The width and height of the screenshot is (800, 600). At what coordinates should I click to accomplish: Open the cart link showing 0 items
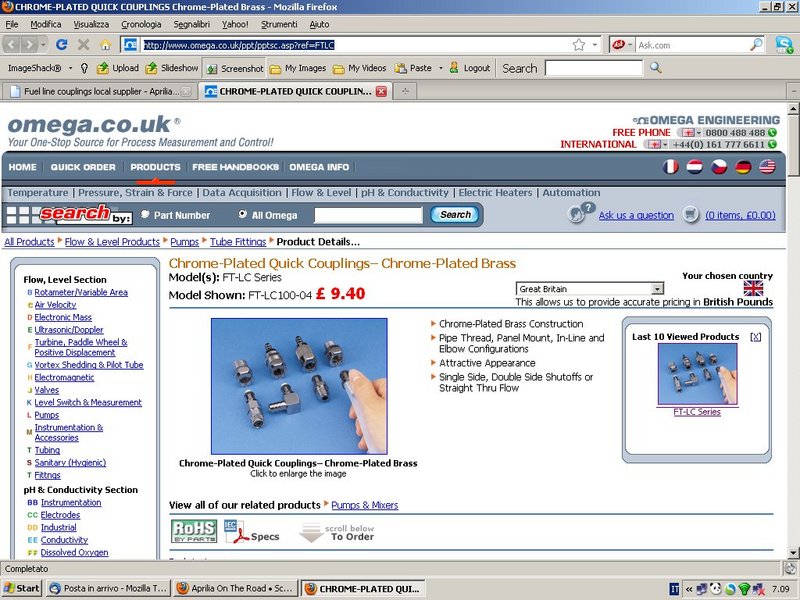click(x=740, y=215)
